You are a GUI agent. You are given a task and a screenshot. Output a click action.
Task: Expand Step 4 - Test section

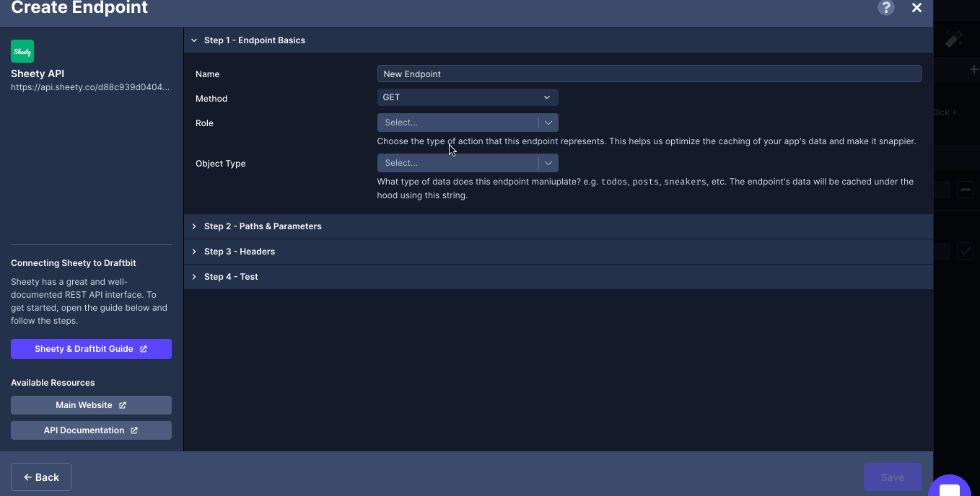click(x=559, y=277)
